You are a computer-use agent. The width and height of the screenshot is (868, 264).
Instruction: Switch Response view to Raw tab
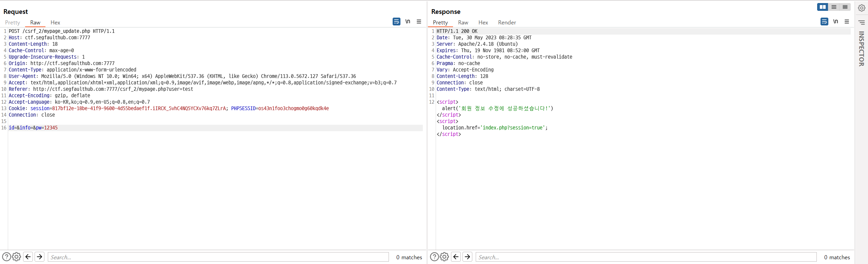[463, 22]
